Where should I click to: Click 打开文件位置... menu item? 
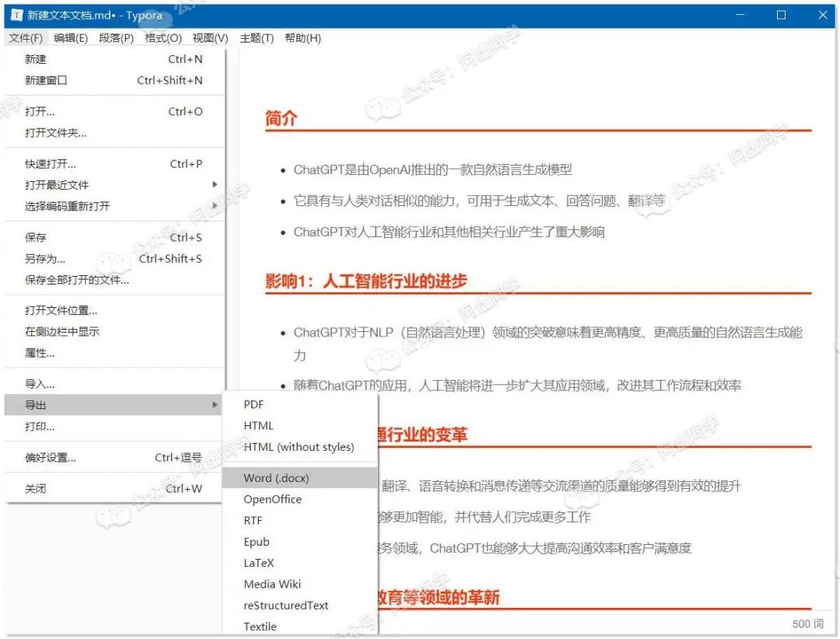tap(113, 311)
